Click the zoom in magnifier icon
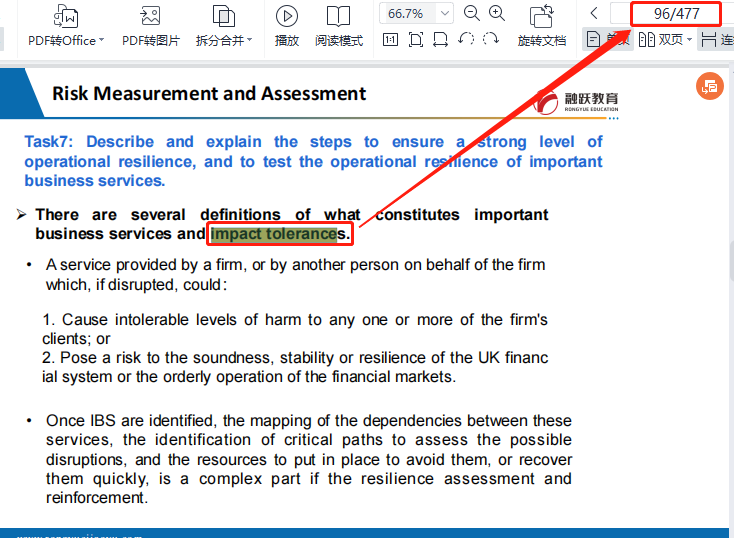Image resolution: width=734 pixels, height=538 pixels. click(x=497, y=13)
